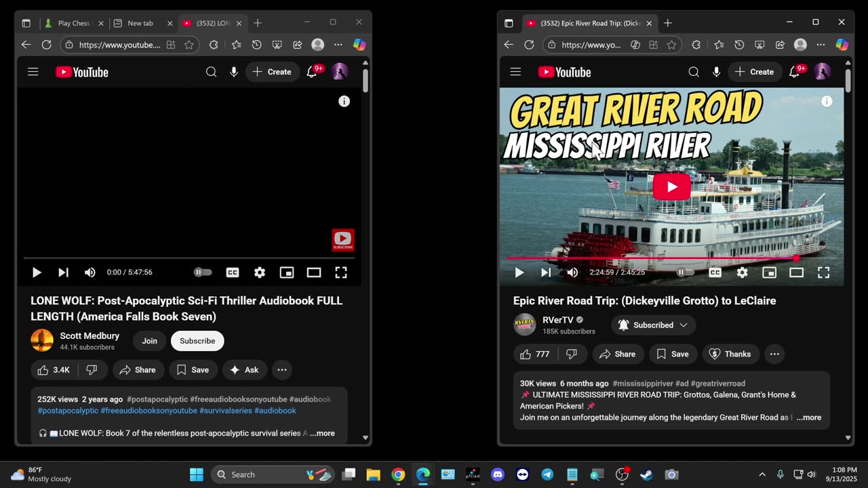Open YouTube guide menu in left window
The image size is (868, 488).
33,72
